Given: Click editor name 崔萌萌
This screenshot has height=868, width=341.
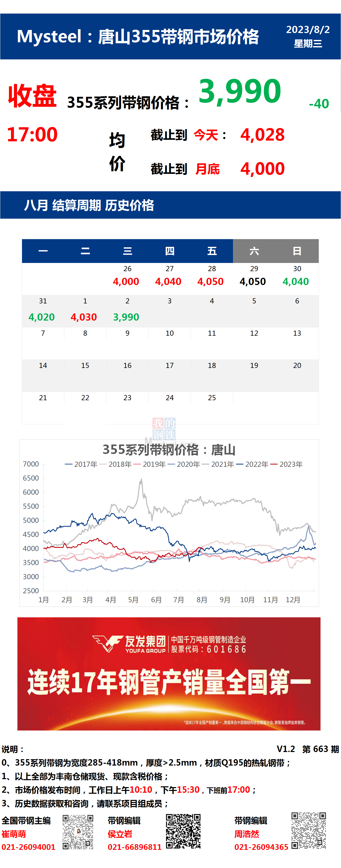Looking at the screenshot, I should pyautogui.click(x=14, y=834).
